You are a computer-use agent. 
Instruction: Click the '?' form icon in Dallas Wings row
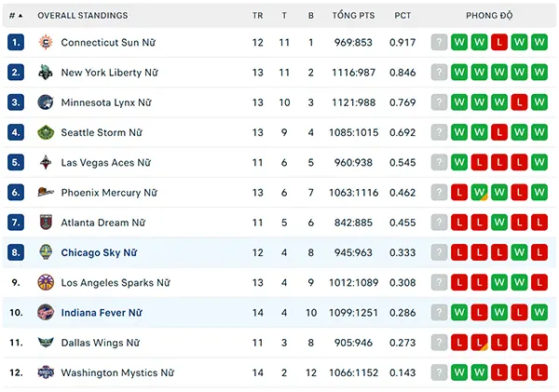[x=439, y=343]
